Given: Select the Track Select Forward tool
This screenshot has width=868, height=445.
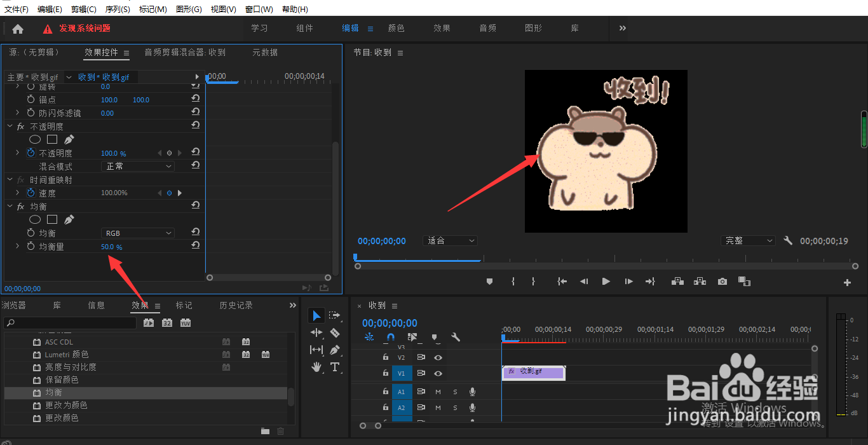Looking at the screenshot, I should (334, 316).
